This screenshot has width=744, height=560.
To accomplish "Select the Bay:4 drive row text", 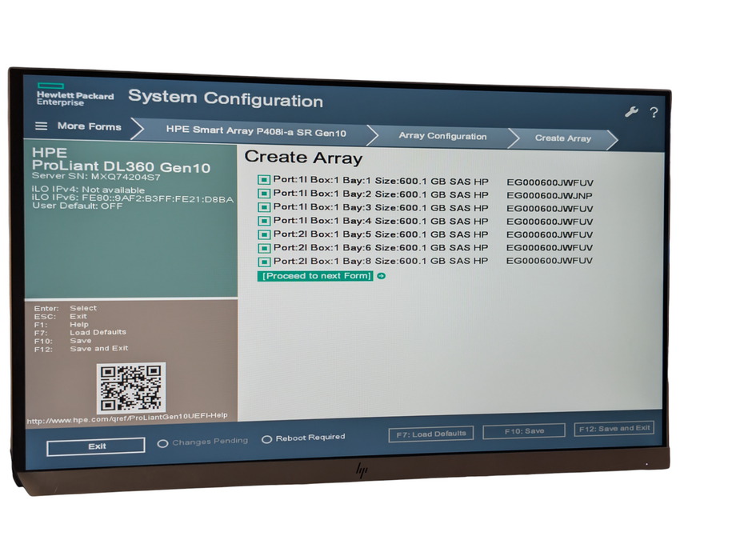I will coord(381,221).
